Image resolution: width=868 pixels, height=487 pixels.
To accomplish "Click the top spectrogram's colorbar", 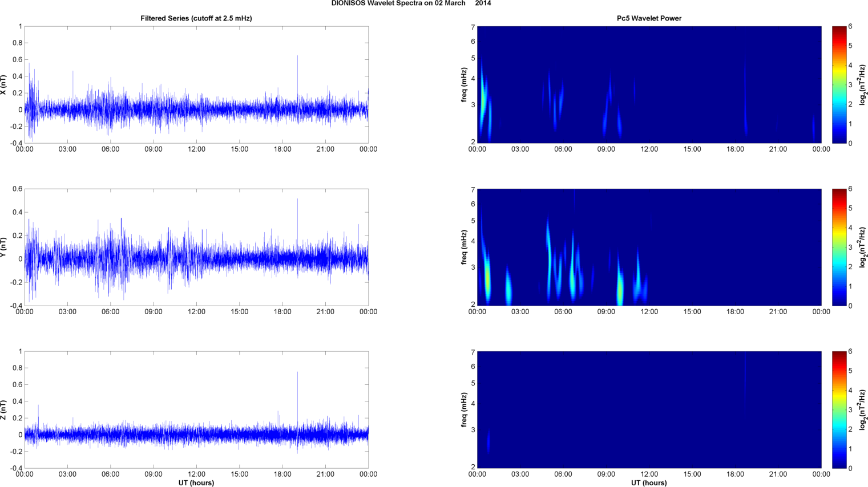I will point(839,85).
